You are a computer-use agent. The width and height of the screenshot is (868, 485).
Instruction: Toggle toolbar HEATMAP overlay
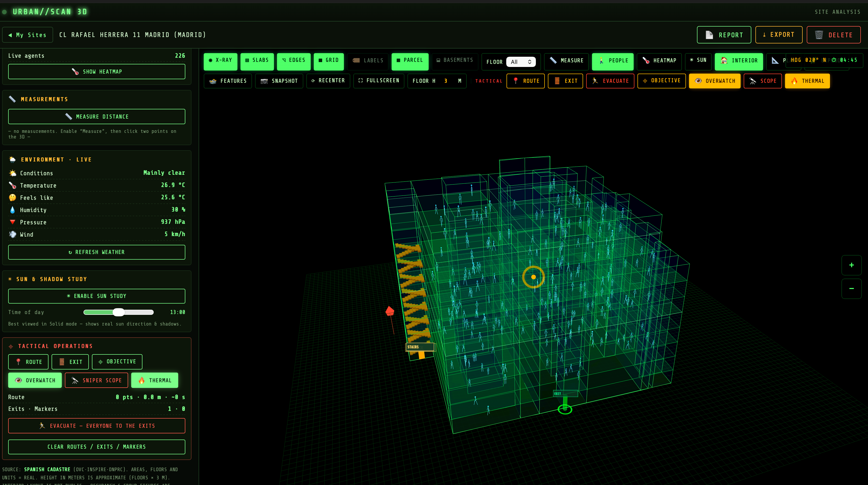659,62
